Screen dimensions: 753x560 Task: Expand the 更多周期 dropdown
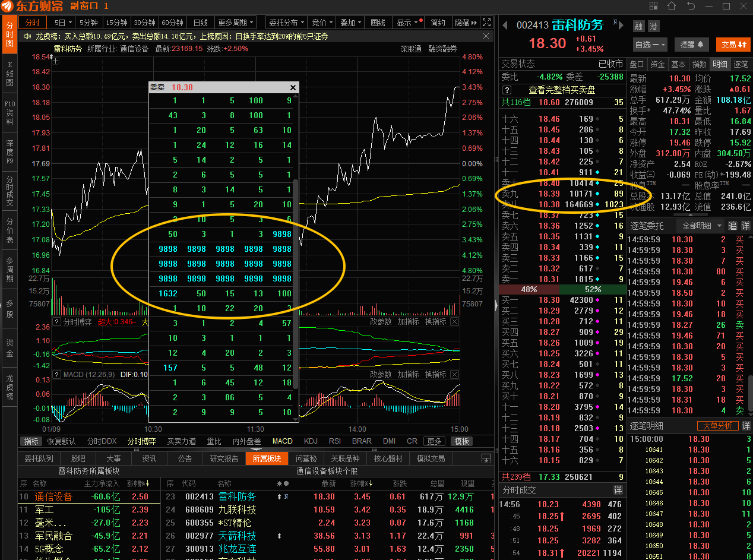tap(236, 23)
